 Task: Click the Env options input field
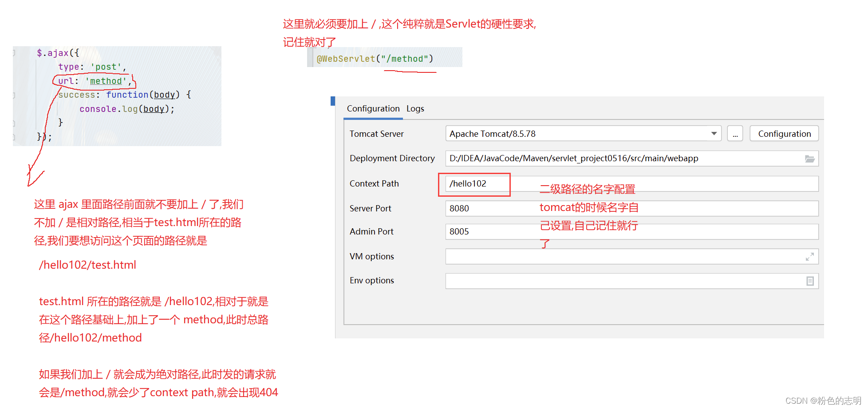632,281
